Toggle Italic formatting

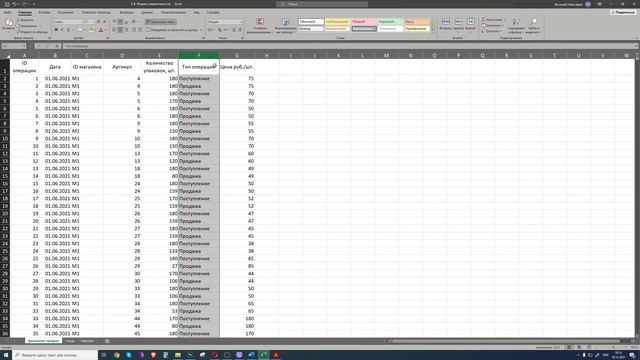click(x=62, y=30)
